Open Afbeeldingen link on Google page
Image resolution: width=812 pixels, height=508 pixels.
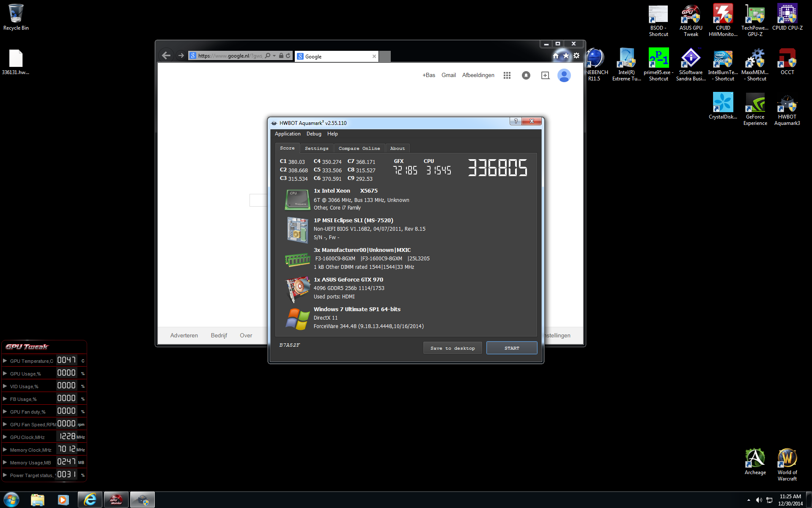click(478, 75)
